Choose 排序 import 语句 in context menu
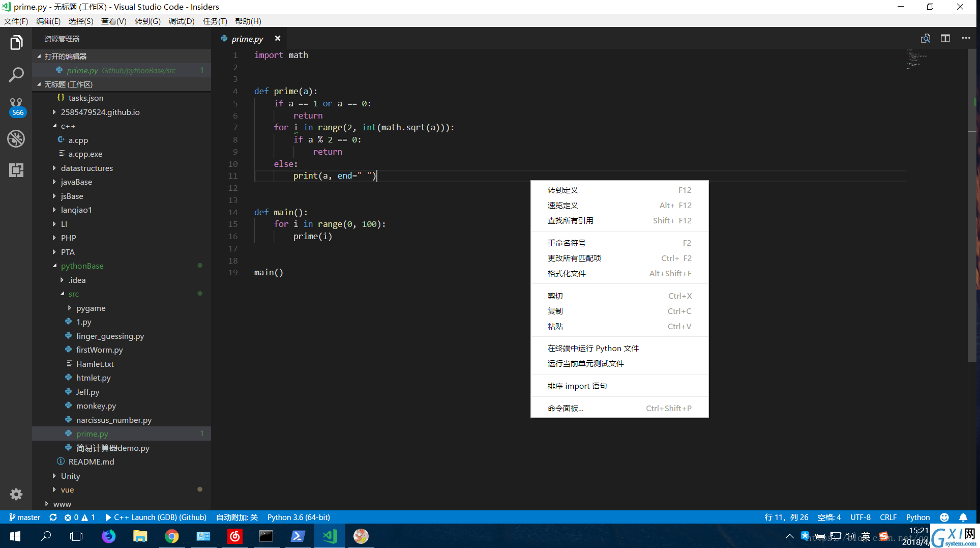980x548 pixels. [x=619, y=386]
